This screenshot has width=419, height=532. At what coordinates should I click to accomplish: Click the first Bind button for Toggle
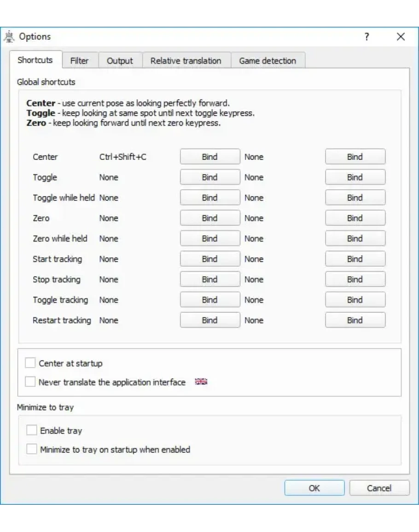click(209, 177)
